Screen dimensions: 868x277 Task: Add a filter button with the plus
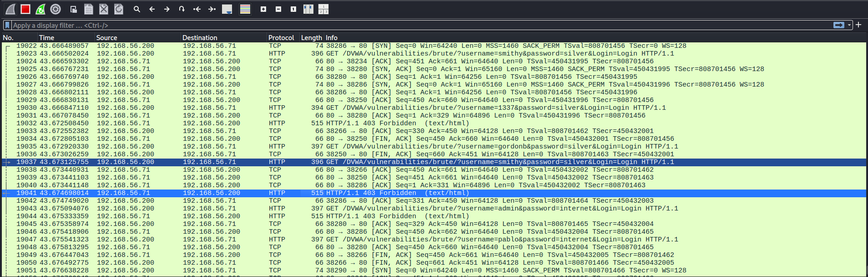point(858,25)
